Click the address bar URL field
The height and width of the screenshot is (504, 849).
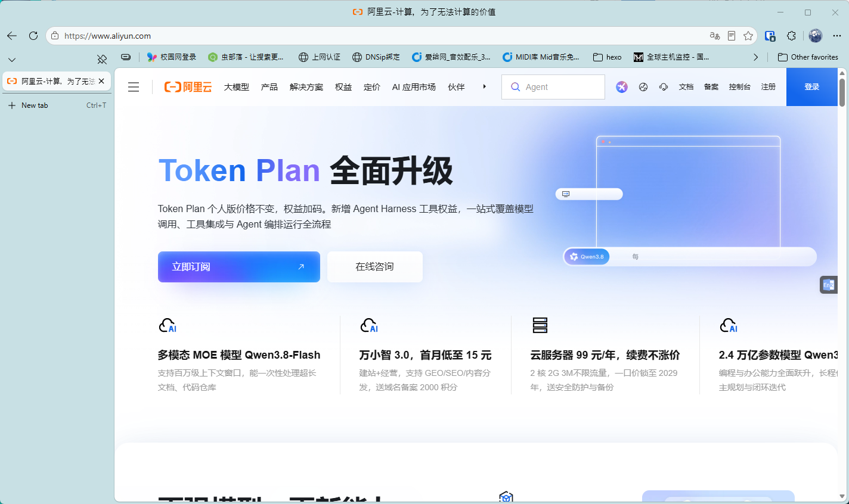(x=382, y=36)
